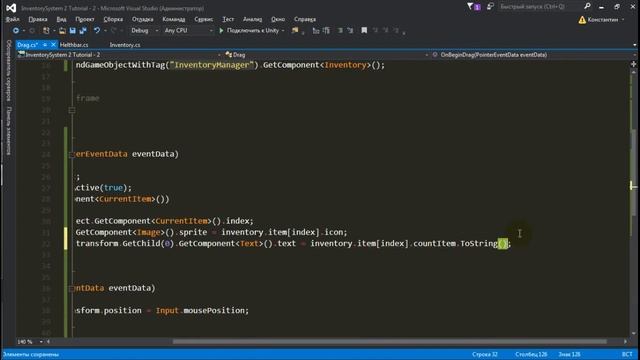Click the Decrease Indent toolbar icon
Image resolution: width=640 pixels, height=360 pixels.
click(316, 31)
